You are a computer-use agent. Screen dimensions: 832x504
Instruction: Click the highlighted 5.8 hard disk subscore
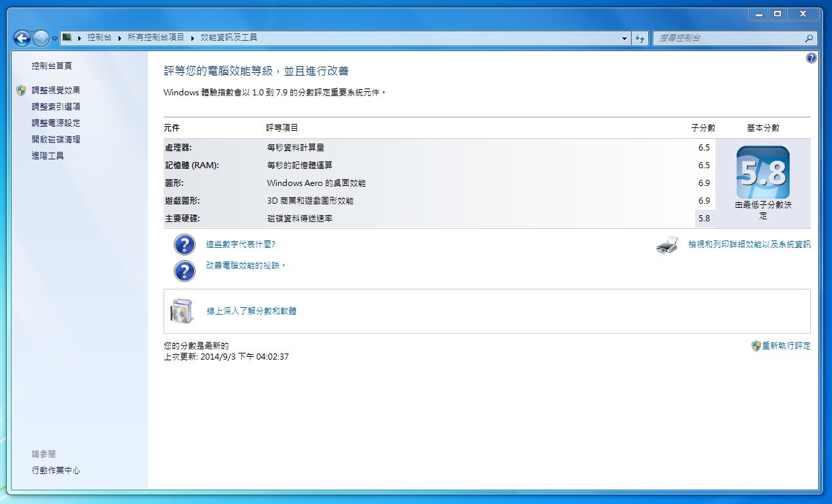coord(705,219)
